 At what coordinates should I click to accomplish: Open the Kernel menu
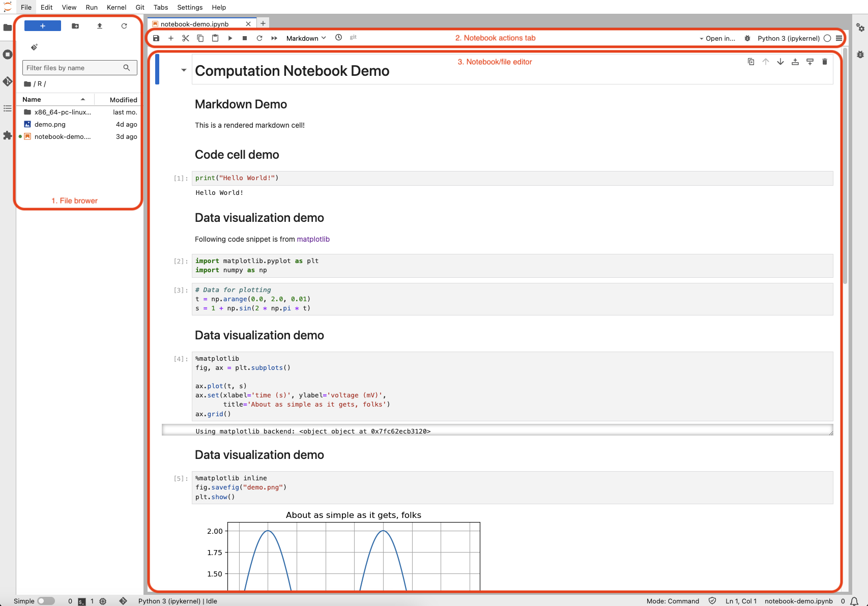click(117, 7)
